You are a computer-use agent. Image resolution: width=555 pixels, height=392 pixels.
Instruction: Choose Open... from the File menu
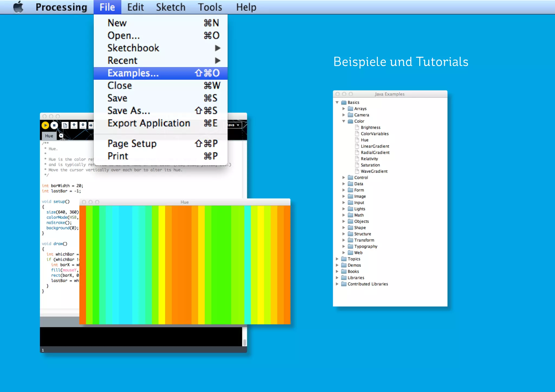click(x=161, y=35)
